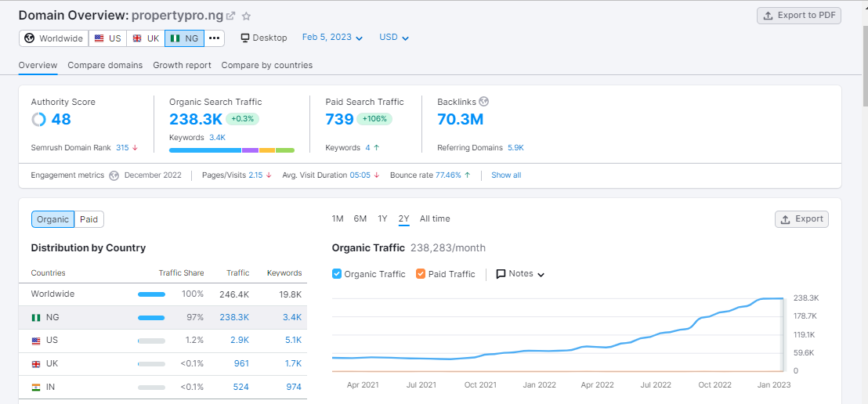Click US traffic value 2.9K
Viewport: 868px width, 404px height.
[240, 341]
